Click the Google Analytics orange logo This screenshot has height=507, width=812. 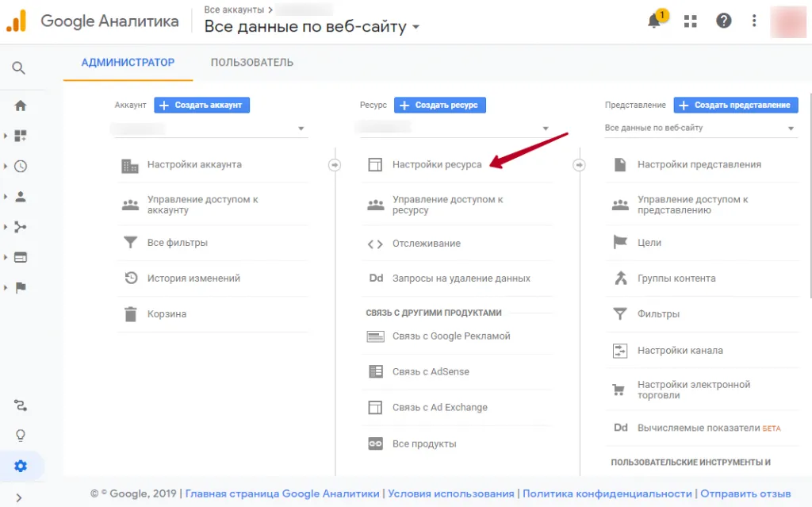pyautogui.click(x=16, y=21)
